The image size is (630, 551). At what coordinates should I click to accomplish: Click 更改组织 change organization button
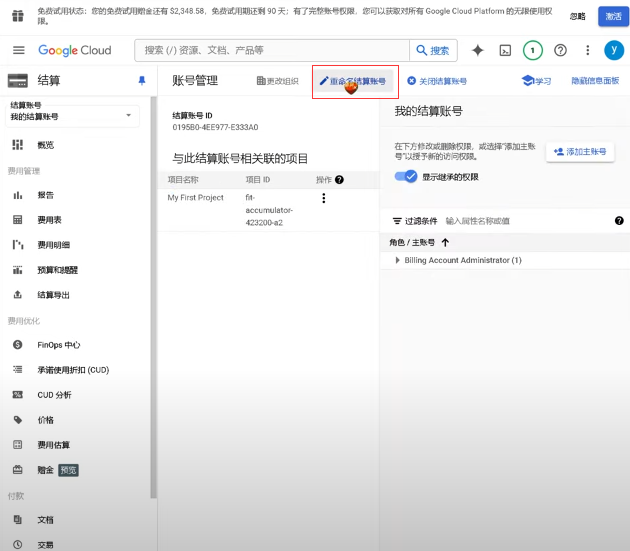278,81
